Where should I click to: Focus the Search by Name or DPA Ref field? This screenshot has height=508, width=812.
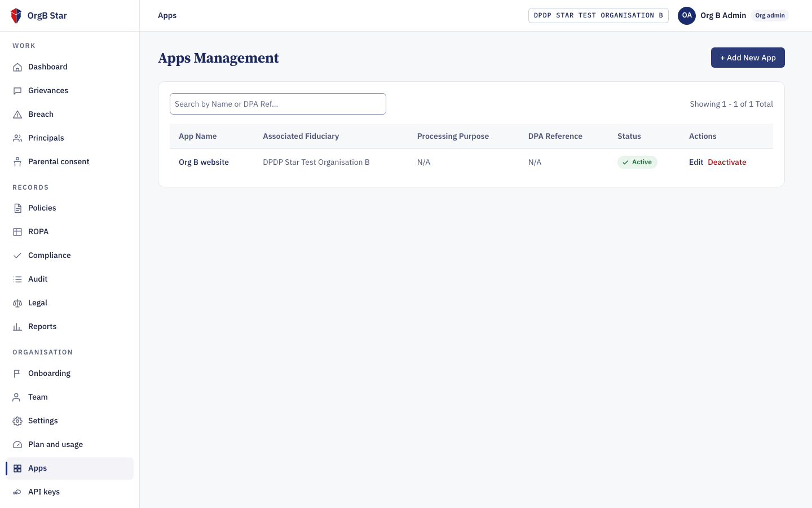pyautogui.click(x=278, y=104)
